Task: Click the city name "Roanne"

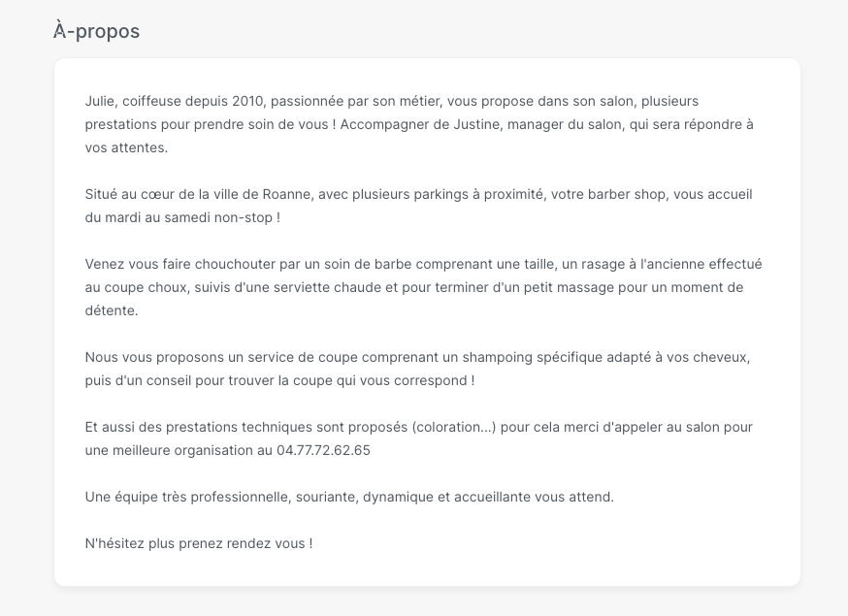Action: click(287, 194)
